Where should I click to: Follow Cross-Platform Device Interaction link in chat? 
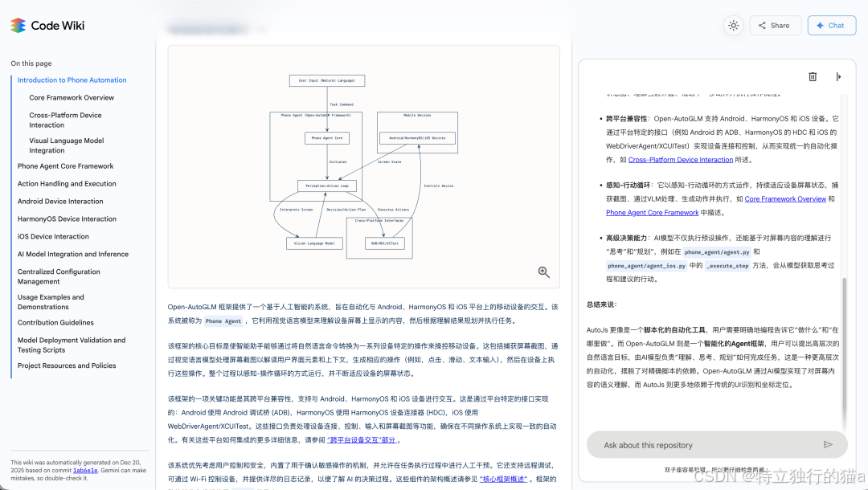[x=681, y=160]
